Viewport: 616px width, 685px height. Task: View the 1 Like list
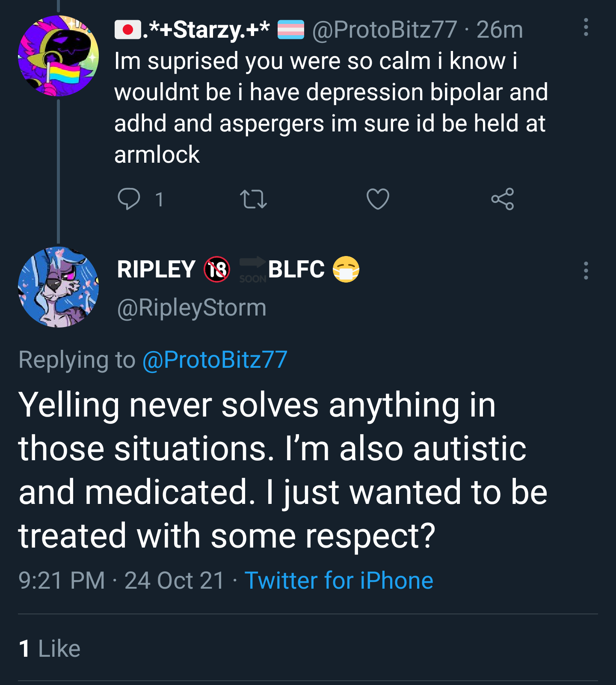tap(50, 648)
